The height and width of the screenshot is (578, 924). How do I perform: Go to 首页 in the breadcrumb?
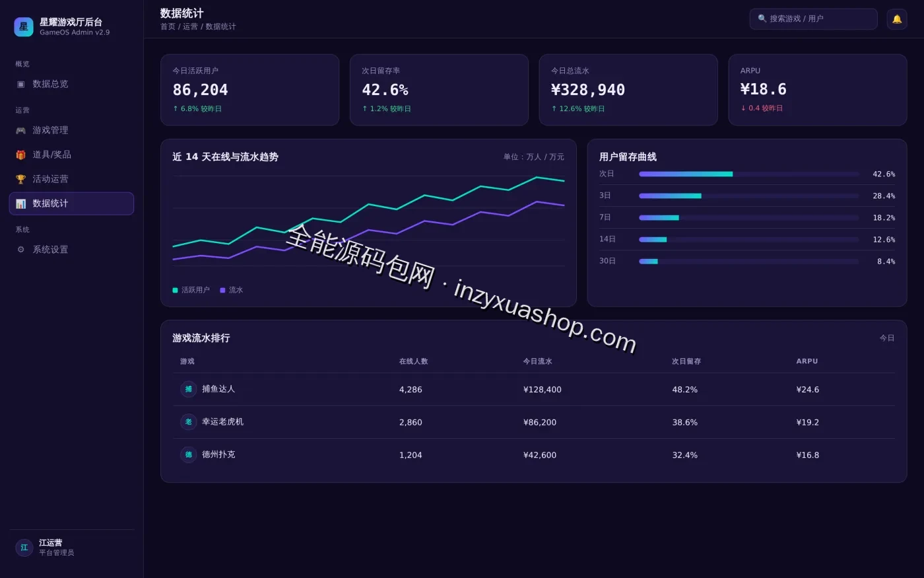pos(168,27)
